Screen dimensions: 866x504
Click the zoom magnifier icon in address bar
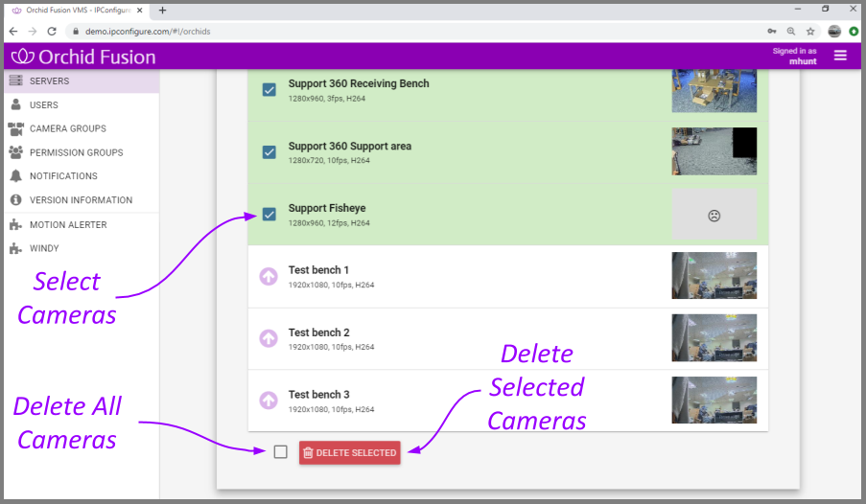tap(791, 32)
